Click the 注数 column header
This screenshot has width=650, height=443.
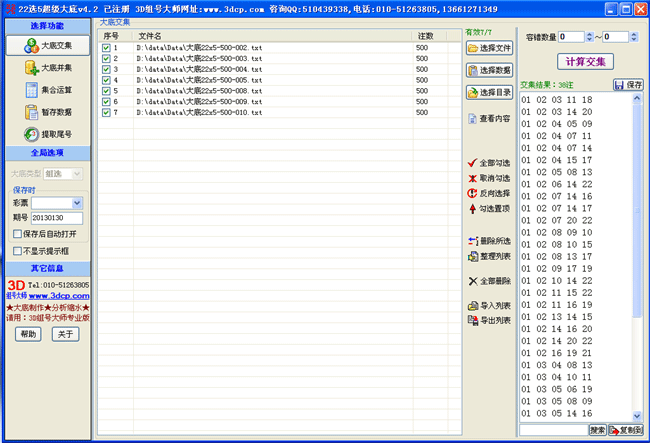[425, 36]
